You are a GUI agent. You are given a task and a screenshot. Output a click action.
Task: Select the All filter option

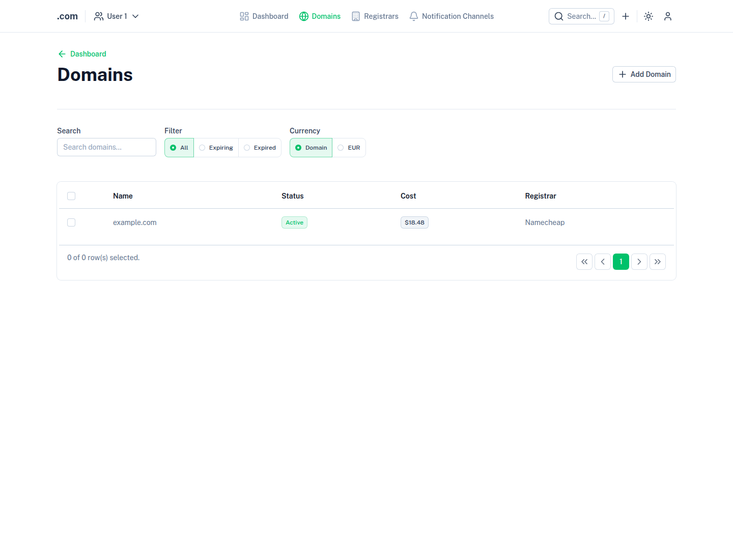pyautogui.click(x=179, y=148)
